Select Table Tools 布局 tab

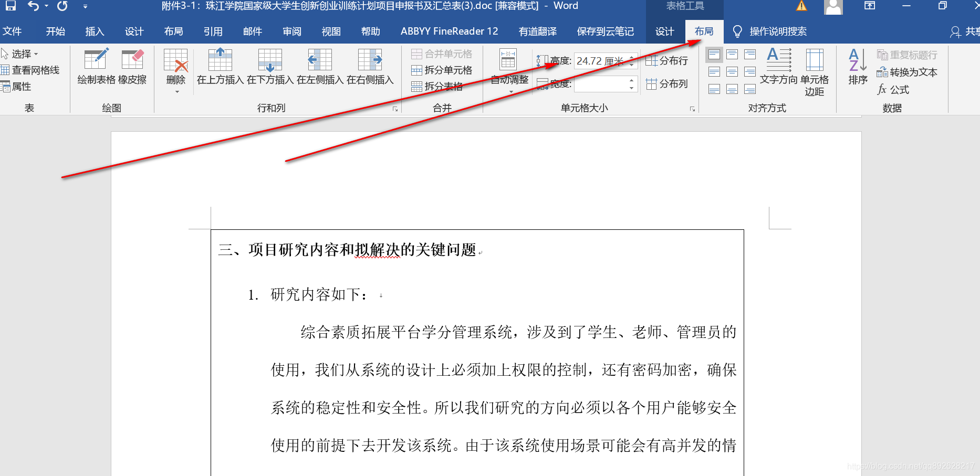tap(704, 31)
